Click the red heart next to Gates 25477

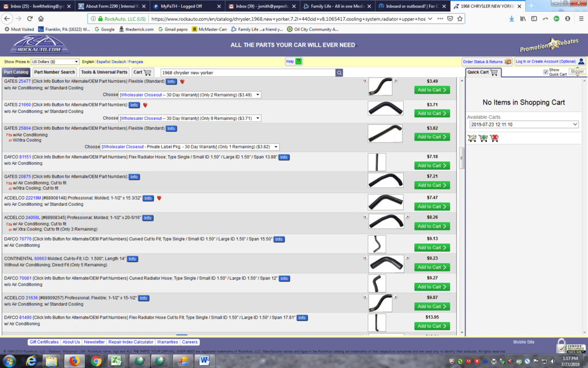(x=182, y=82)
